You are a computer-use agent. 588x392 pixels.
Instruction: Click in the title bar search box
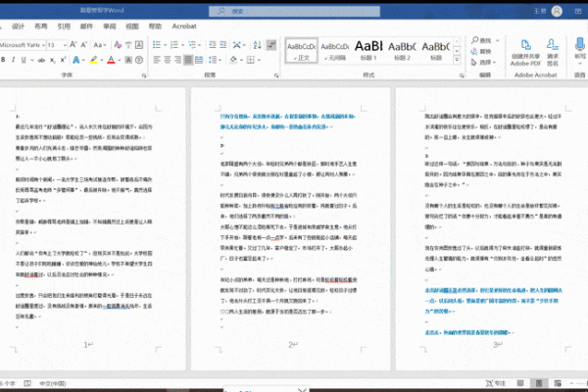coord(294,11)
